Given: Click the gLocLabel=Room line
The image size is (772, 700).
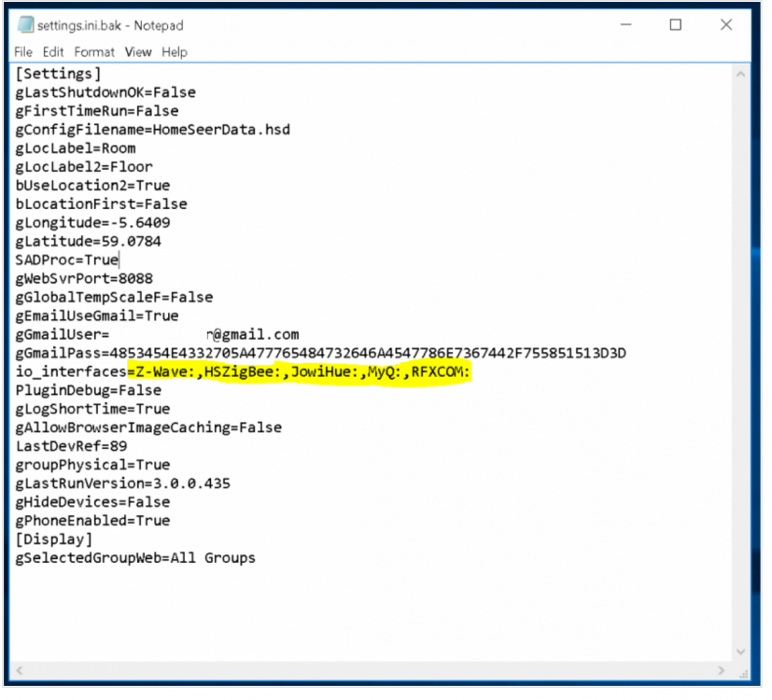Looking at the screenshot, I should [76, 148].
